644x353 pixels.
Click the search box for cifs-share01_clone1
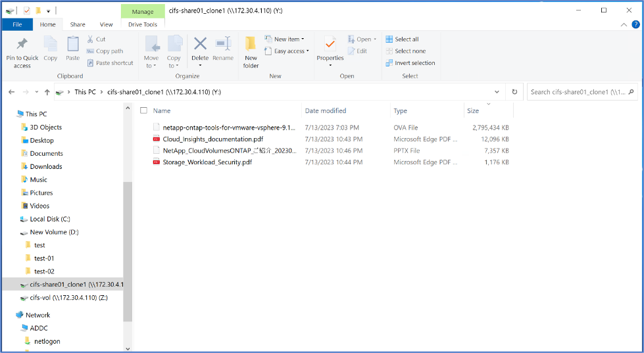pyautogui.click(x=582, y=92)
